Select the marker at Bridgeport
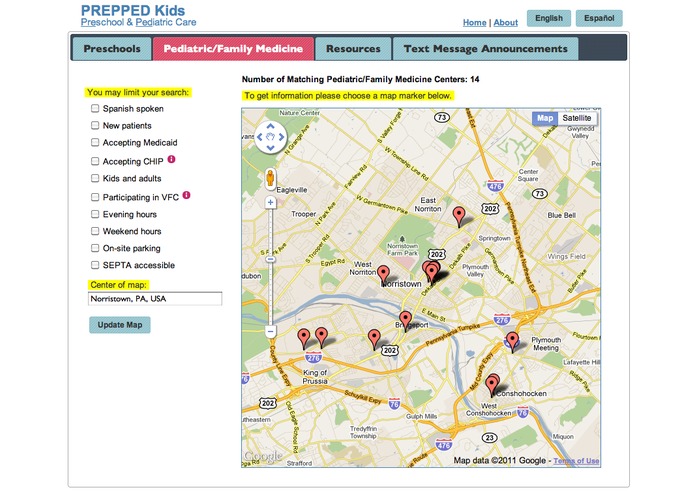This screenshot has width=695, height=494. pyautogui.click(x=405, y=321)
